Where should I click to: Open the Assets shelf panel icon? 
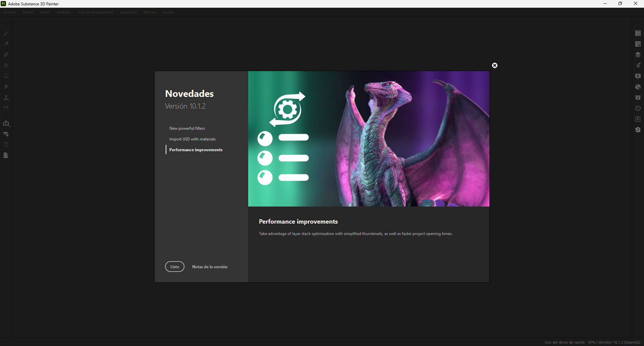638,98
